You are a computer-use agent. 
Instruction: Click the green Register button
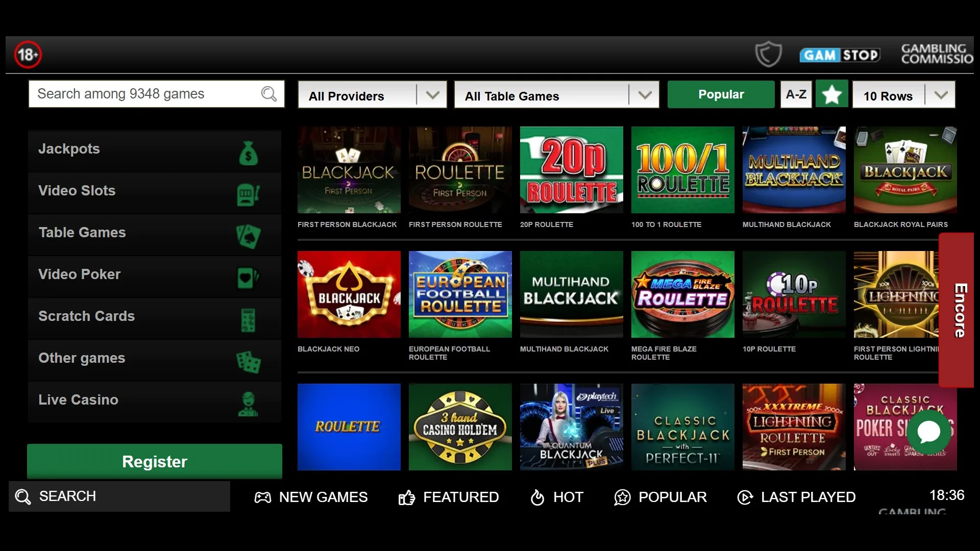click(155, 461)
